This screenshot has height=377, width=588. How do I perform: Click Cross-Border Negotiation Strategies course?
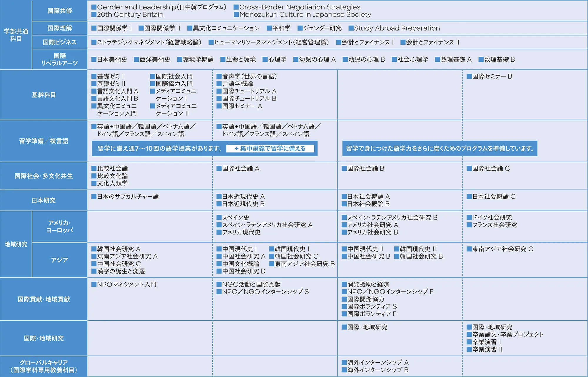[x=297, y=7]
